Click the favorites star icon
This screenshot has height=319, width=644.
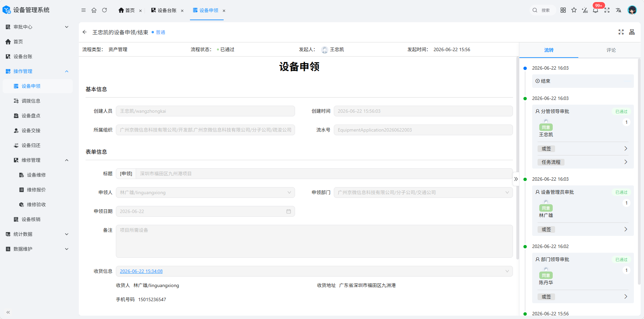coord(574,10)
